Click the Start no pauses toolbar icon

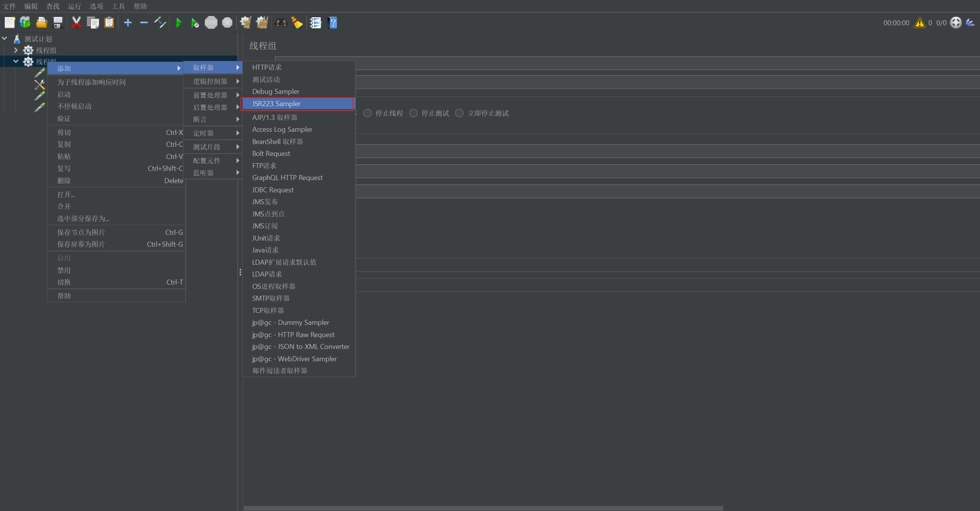(x=195, y=23)
